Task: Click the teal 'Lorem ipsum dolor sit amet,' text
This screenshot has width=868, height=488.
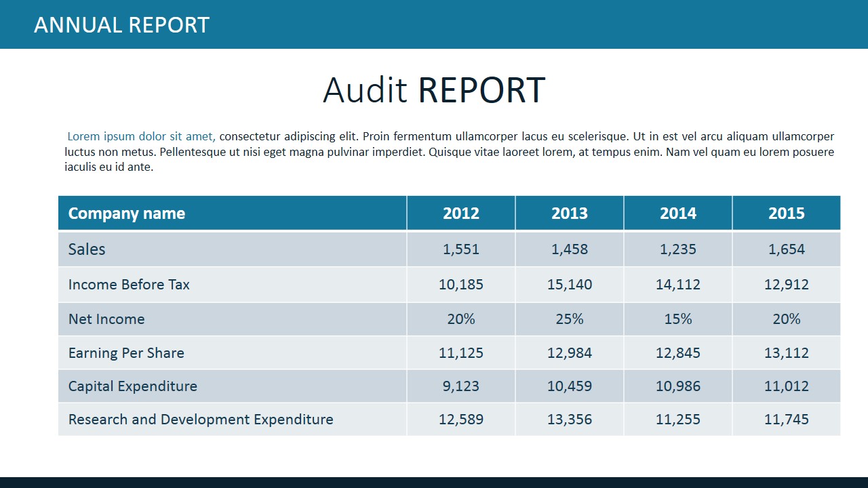Action: tap(141, 136)
